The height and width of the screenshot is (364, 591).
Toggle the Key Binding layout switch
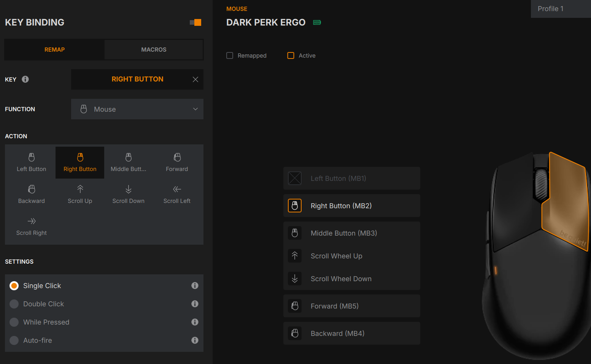pyautogui.click(x=195, y=22)
